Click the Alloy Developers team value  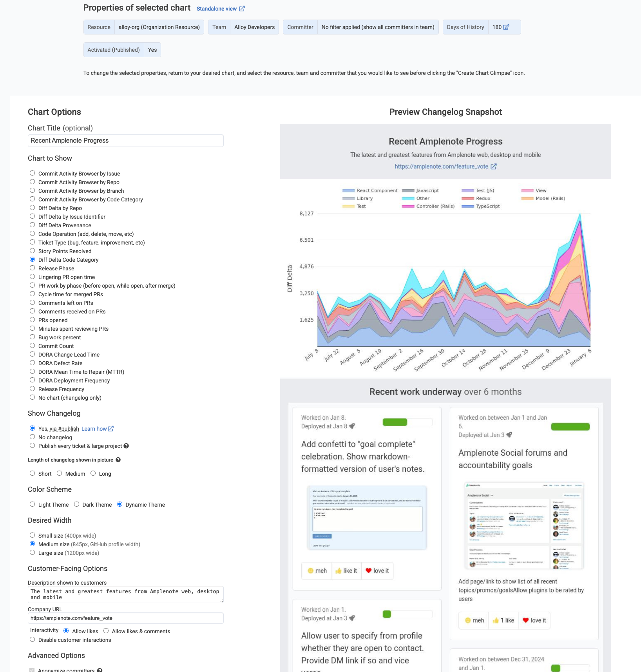255,27
